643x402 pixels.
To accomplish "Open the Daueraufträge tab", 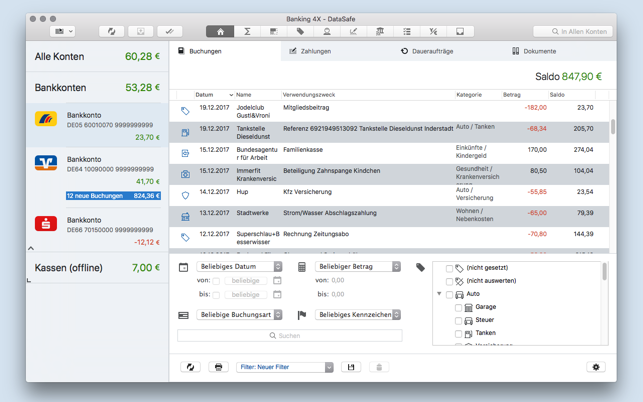I will tap(427, 51).
